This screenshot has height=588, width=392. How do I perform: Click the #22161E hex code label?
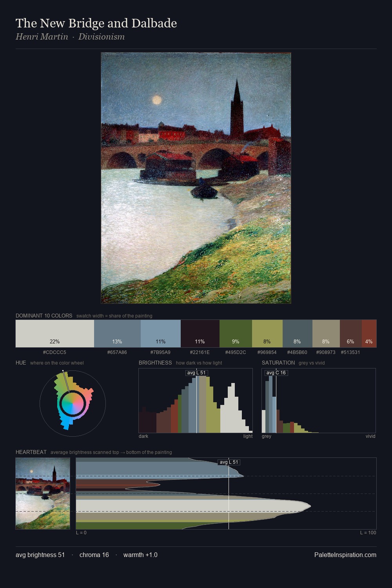click(200, 352)
